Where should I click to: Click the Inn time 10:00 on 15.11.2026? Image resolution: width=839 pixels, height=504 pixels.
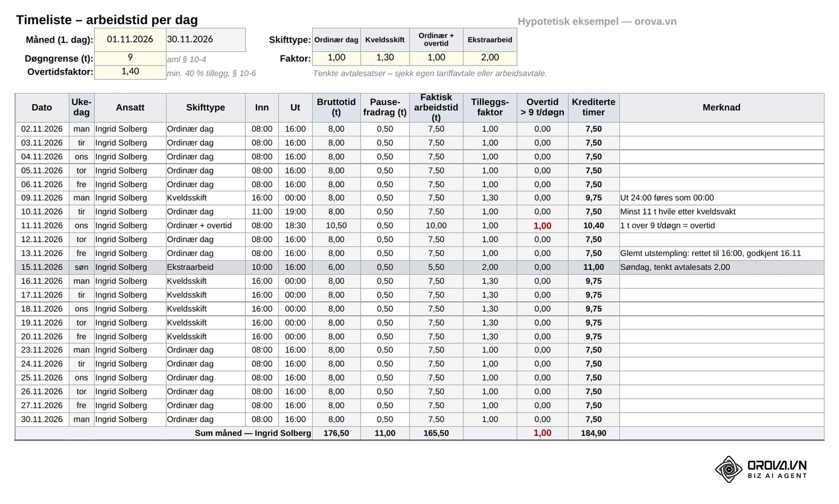[262, 267]
